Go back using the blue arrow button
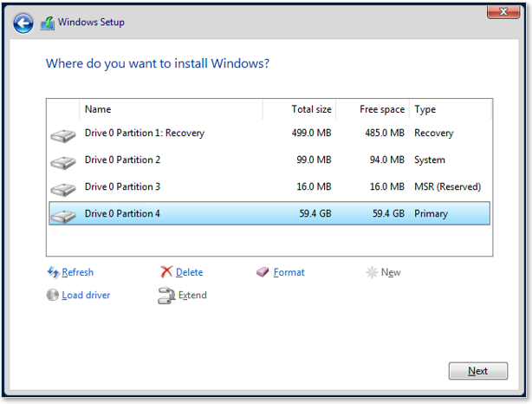The image size is (532, 404). pos(23,23)
